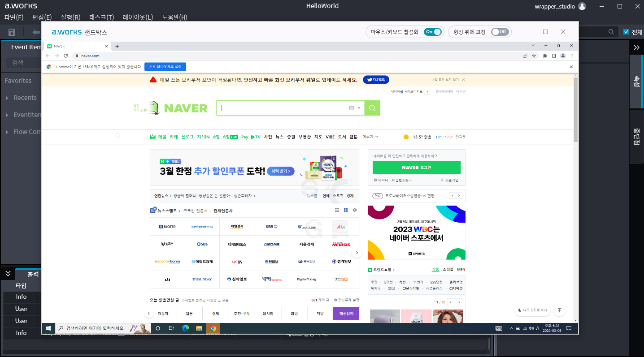Select the 속성 side tab
The width and height of the screenshot is (644, 357).
(x=637, y=82)
